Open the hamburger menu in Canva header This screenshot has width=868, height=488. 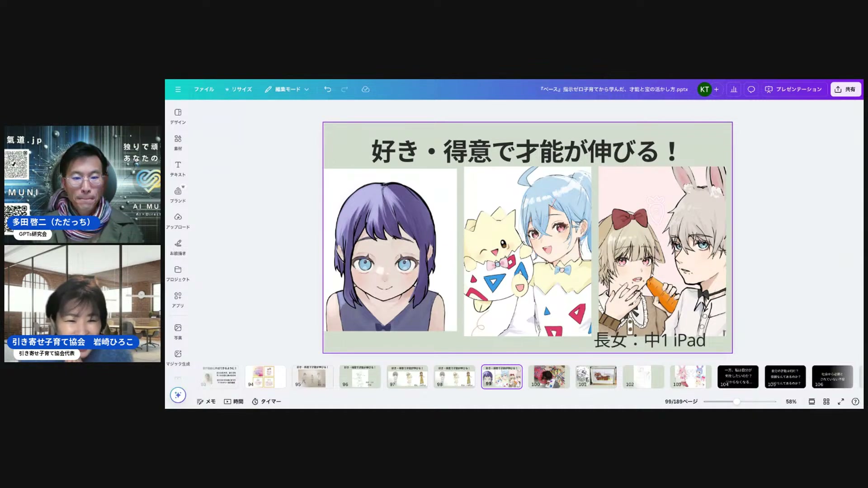click(x=178, y=89)
